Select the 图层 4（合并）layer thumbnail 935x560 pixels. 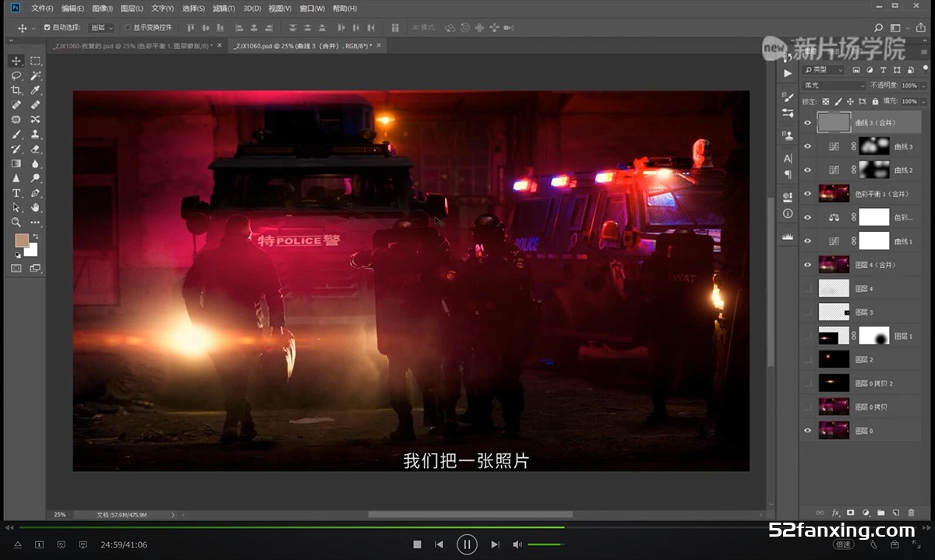point(834,265)
